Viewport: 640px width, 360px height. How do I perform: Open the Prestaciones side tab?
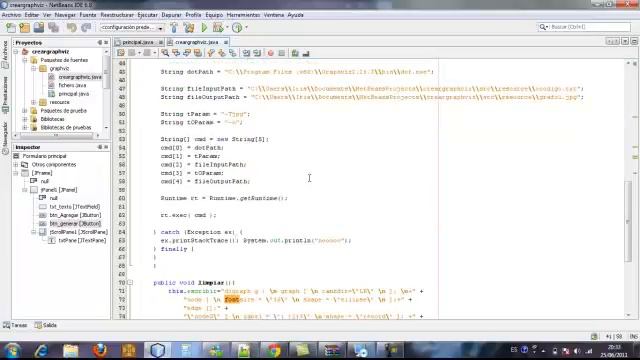click(5, 95)
